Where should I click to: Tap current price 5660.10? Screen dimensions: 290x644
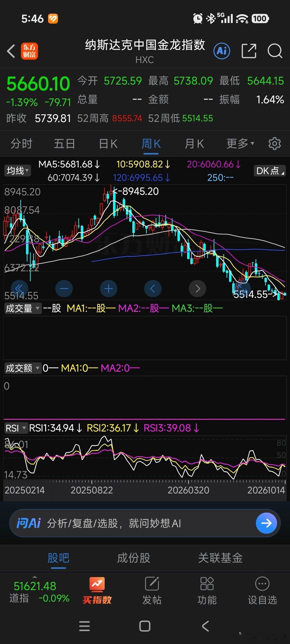[38, 84]
